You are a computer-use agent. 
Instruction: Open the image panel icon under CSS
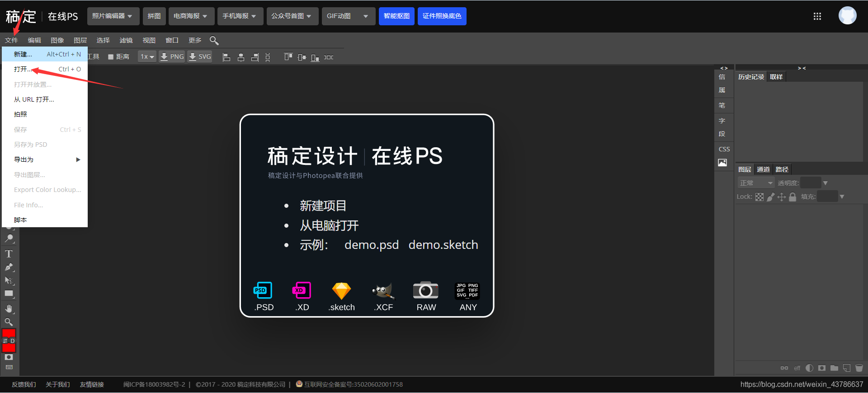722,163
